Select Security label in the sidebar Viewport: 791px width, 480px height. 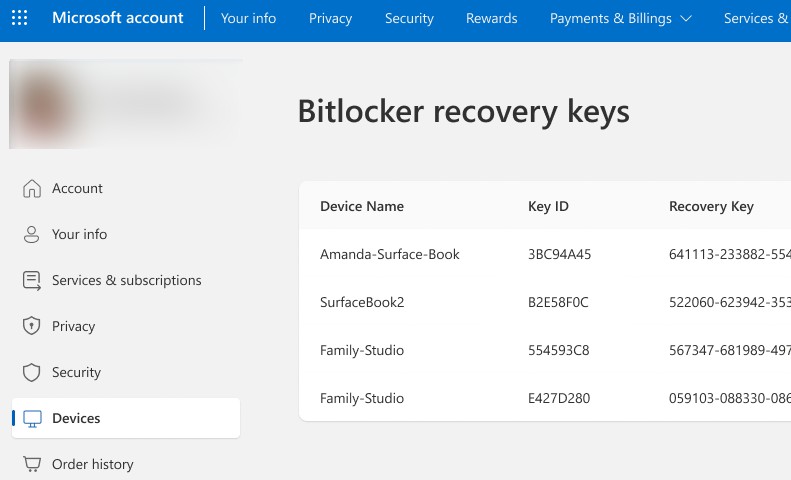(x=76, y=372)
